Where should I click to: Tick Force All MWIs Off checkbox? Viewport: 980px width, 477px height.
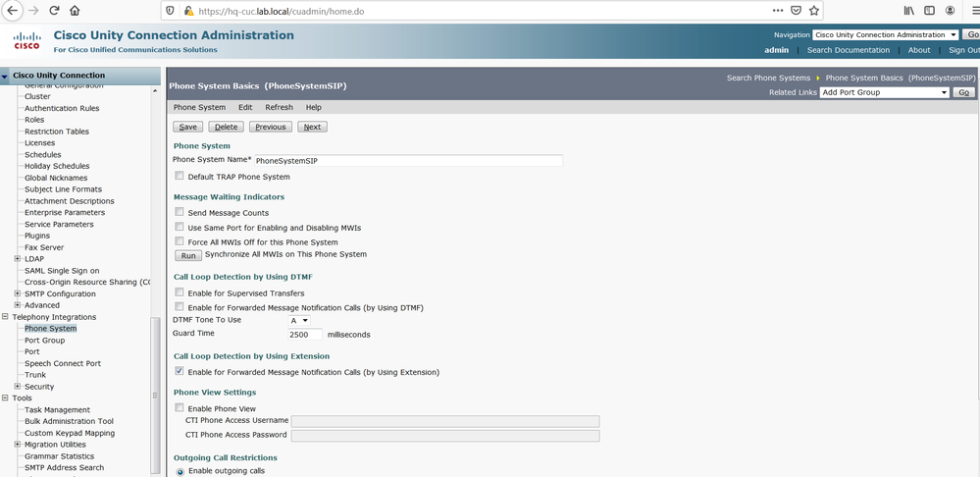pyautogui.click(x=180, y=241)
